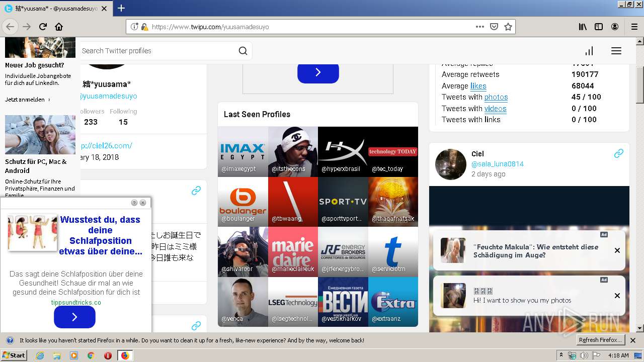Go to the Firefox home page icon
Screen dimensions: 644x362
point(59,27)
